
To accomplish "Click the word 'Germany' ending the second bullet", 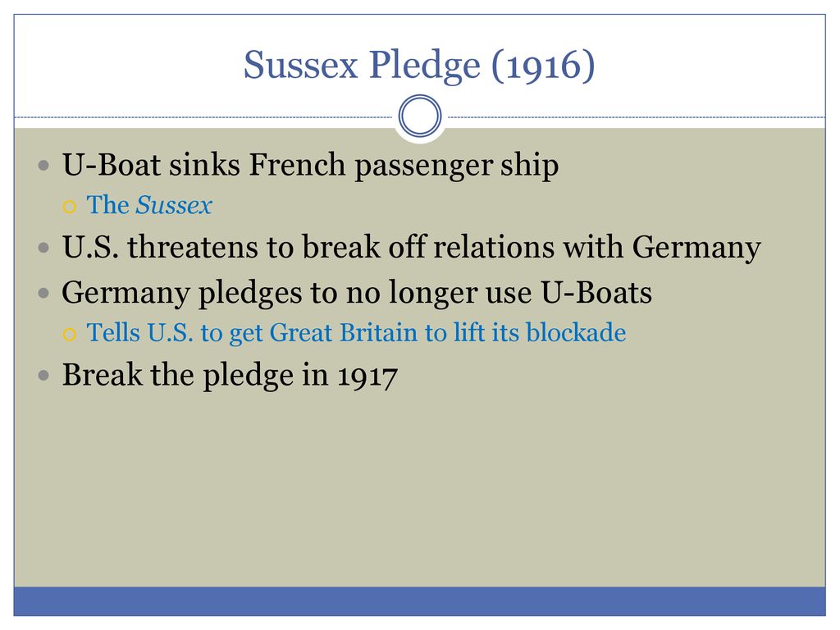I will click(x=696, y=248).
